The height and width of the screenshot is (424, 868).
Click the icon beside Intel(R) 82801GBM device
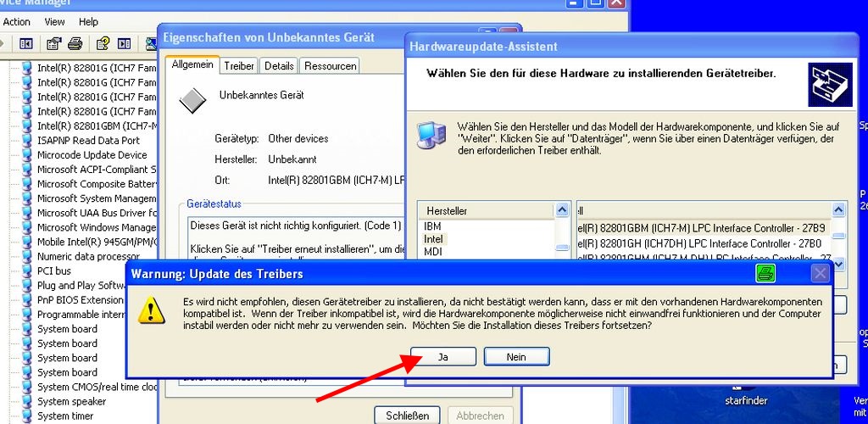pos(26,126)
